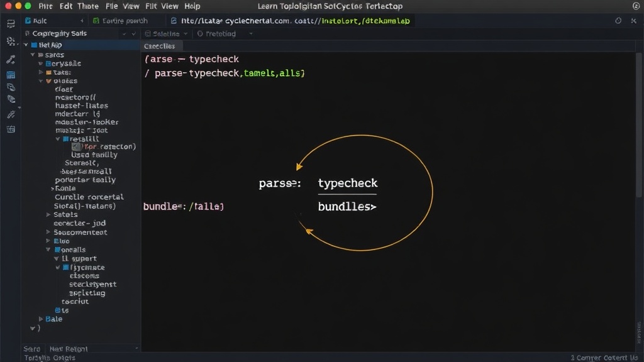644x362 pixels.
Task: Click the blue file icon next to 'ts'
Action: click(x=57, y=310)
